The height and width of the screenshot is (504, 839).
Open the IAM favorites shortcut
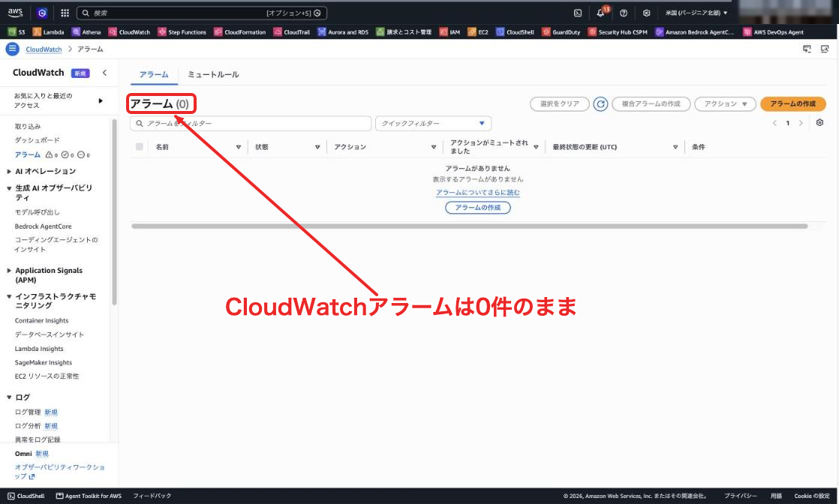tap(450, 32)
